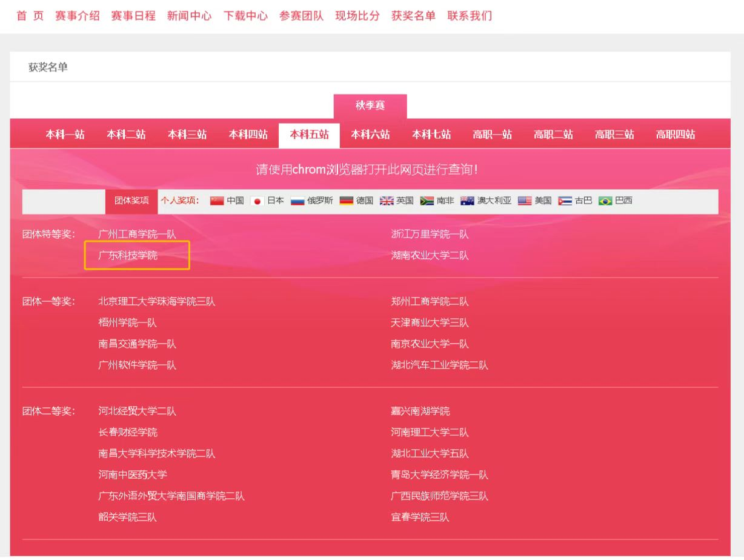Click the 俄罗斯 country label
This screenshot has width=744, height=560.
(x=320, y=201)
